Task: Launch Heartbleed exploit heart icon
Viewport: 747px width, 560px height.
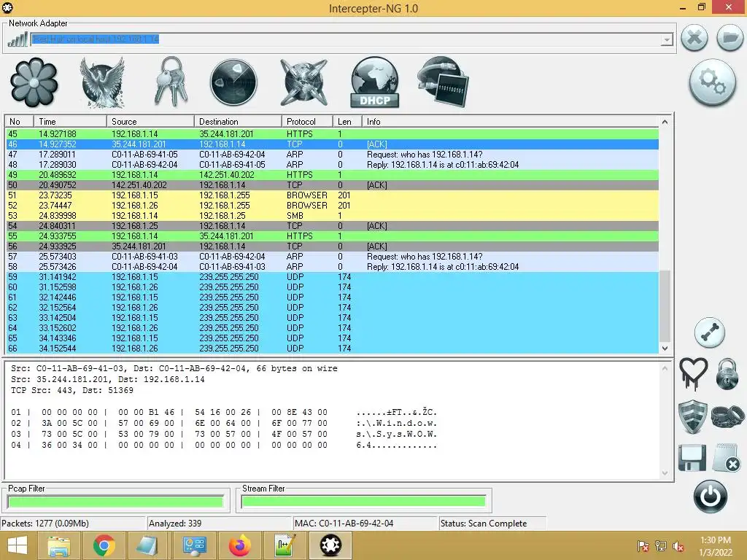Action: click(x=693, y=373)
